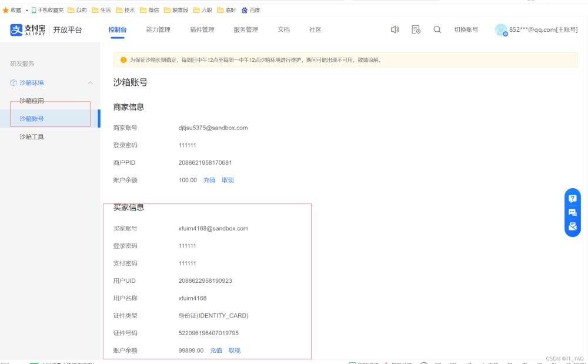The width and height of the screenshot is (588, 364).
Task: Go to the 社区 tab
Action: [x=315, y=29]
